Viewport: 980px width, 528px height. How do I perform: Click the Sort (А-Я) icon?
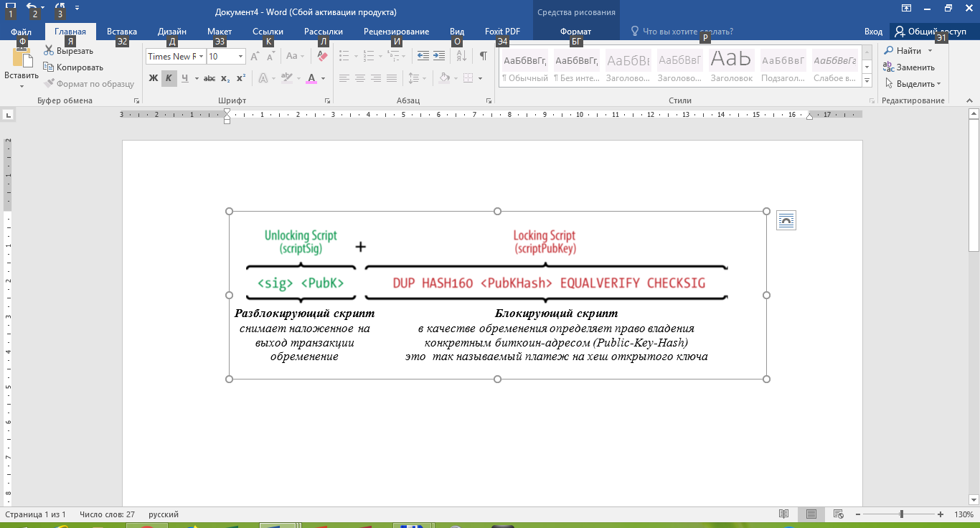coord(461,56)
